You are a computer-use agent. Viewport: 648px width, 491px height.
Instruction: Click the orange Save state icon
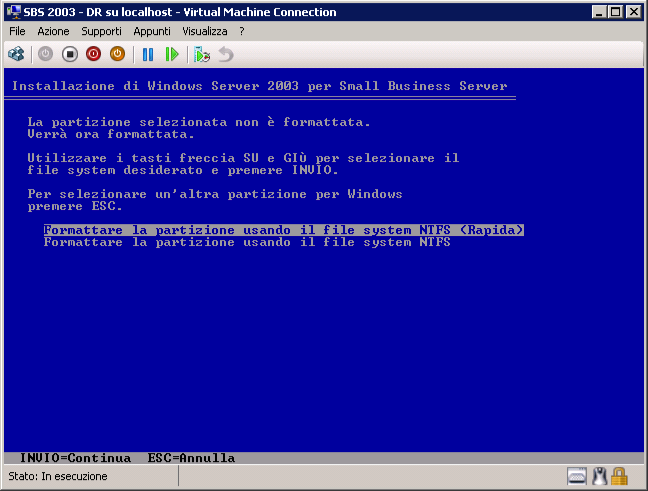(x=117, y=54)
